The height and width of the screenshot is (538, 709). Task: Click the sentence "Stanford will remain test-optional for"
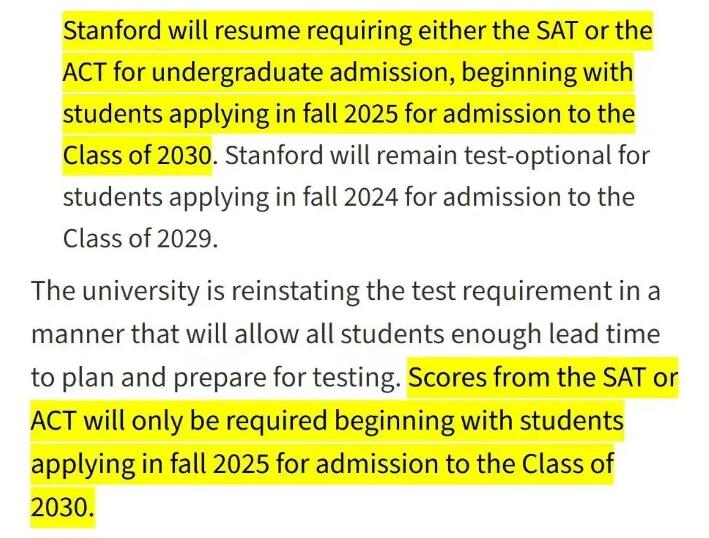tap(437, 155)
